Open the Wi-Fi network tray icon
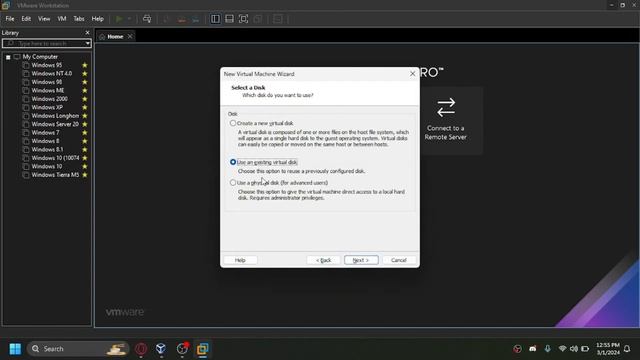The height and width of the screenshot is (360, 640). (x=562, y=349)
